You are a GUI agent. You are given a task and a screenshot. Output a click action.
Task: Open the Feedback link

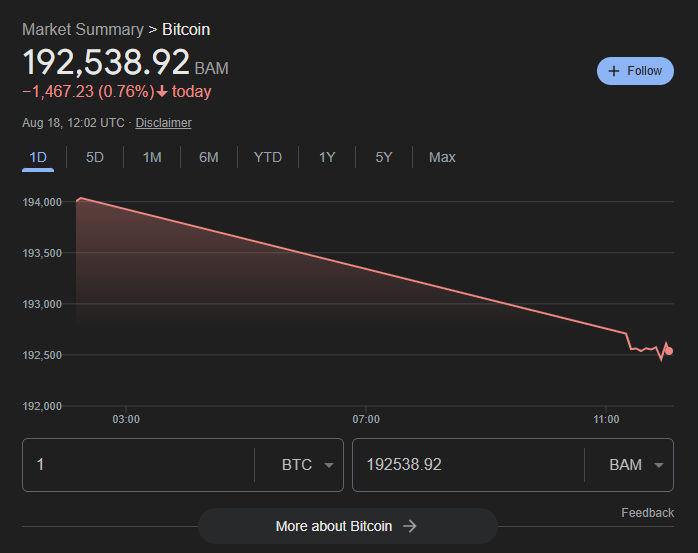coord(647,513)
